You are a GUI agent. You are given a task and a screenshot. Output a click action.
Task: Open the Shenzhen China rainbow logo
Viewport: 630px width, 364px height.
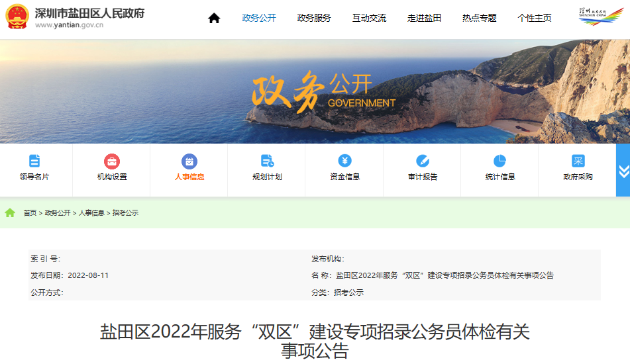click(601, 17)
